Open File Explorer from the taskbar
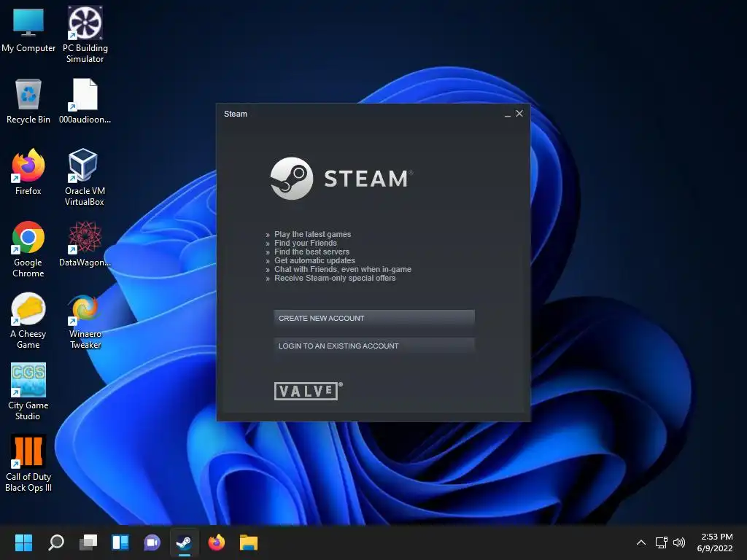The height and width of the screenshot is (560, 747). pyautogui.click(x=249, y=542)
